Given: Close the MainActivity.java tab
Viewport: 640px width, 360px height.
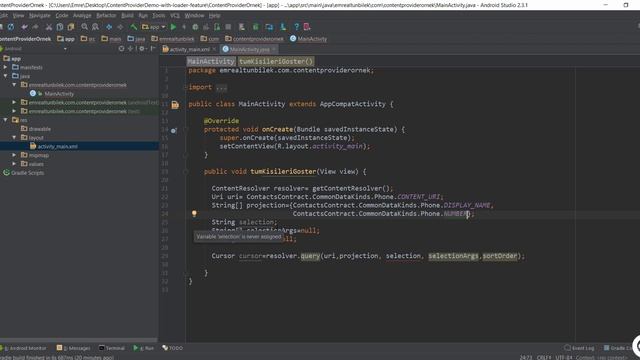Looking at the screenshot, I should coord(274,49).
